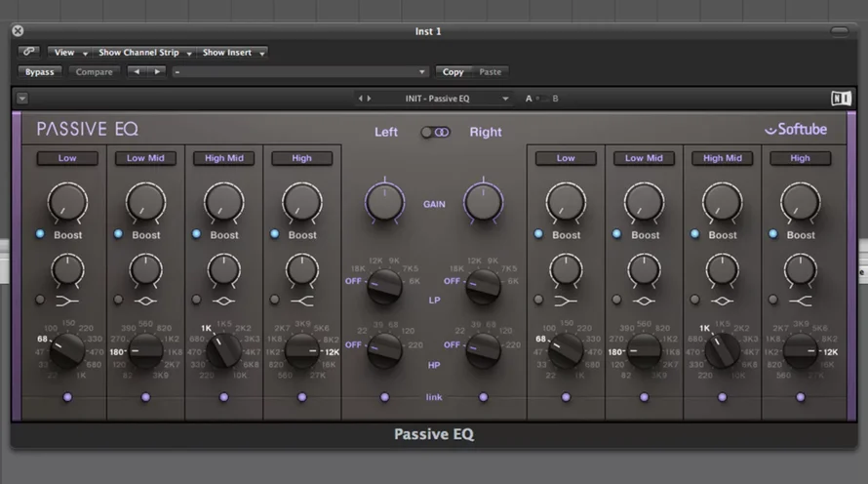Click the Native Instruments NI logo icon
This screenshot has height=484, width=868.
coord(841,99)
